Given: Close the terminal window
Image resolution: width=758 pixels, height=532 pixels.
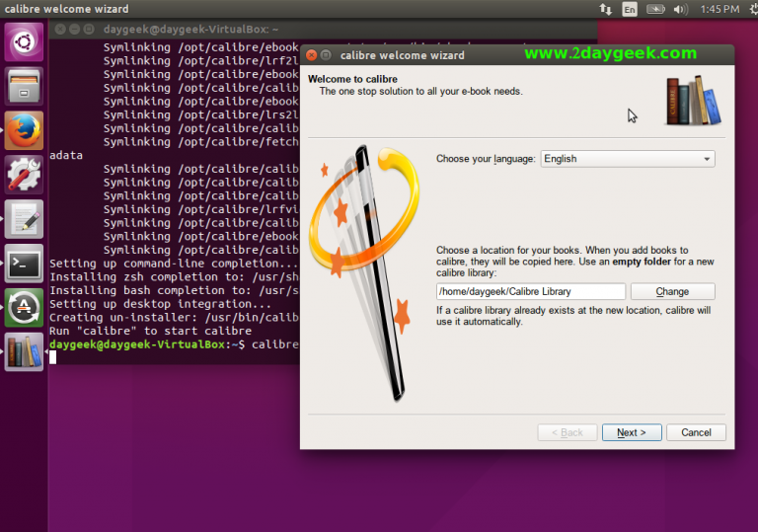Looking at the screenshot, I should pyautogui.click(x=60, y=29).
